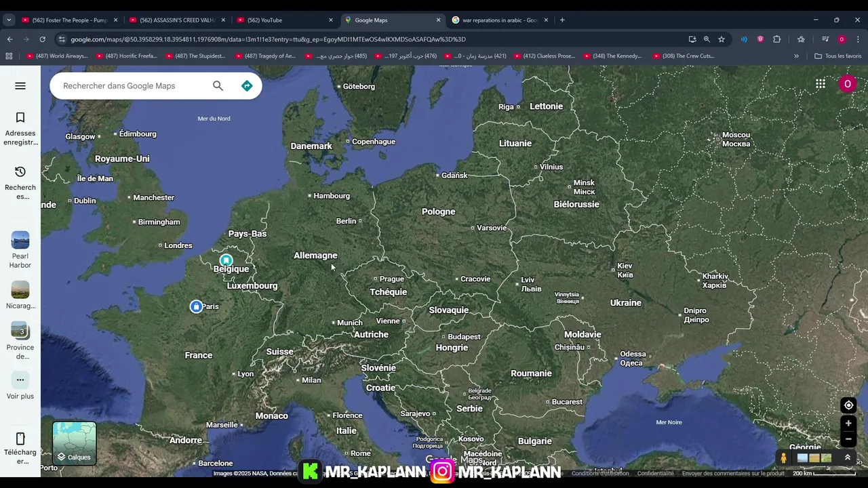Open the Extensions puzzle icon
The image size is (868, 488).
[777, 39]
